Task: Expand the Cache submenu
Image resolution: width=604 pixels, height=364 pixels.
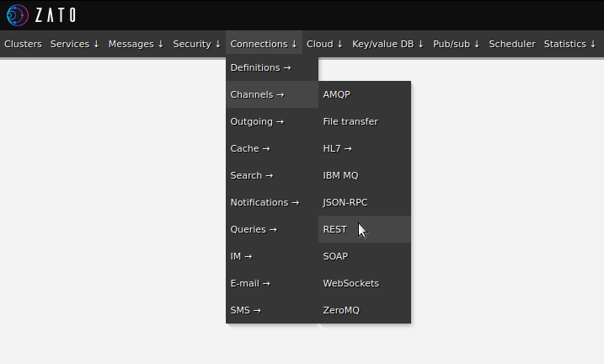Action: coord(250,148)
